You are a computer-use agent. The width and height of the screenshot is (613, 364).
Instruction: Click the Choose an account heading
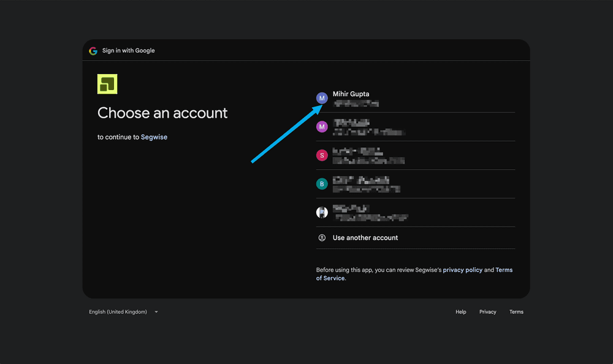click(162, 113)
